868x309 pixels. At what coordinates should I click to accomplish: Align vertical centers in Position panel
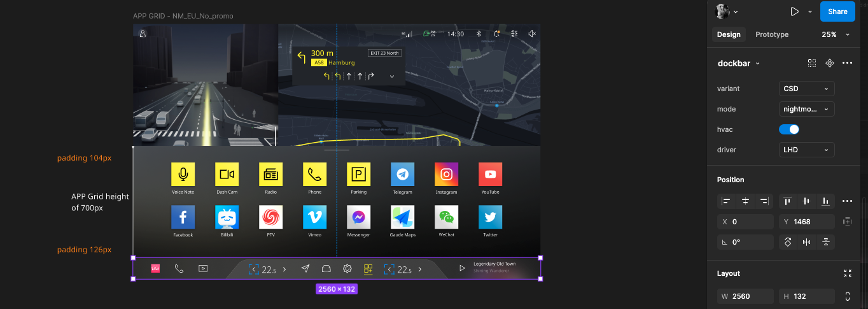click(807, 201)
